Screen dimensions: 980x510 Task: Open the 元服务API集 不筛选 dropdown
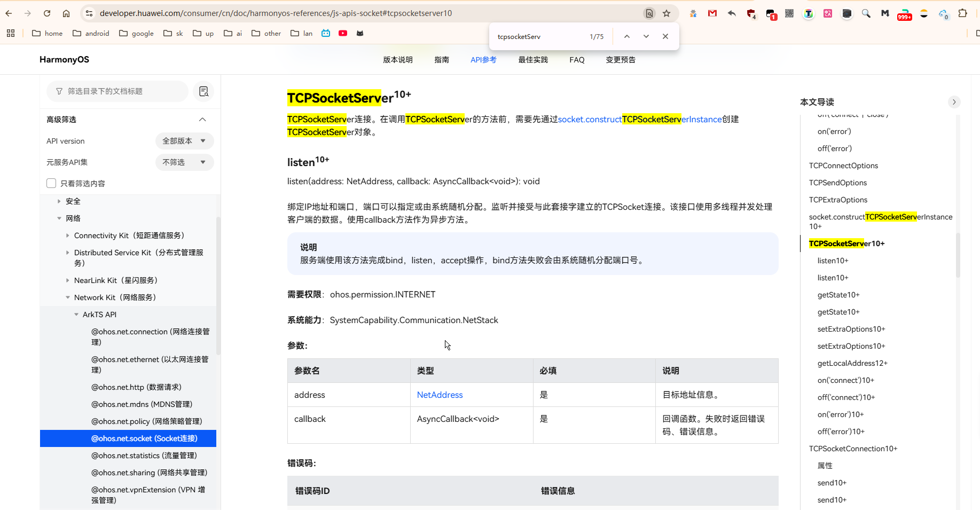[184, 162]
